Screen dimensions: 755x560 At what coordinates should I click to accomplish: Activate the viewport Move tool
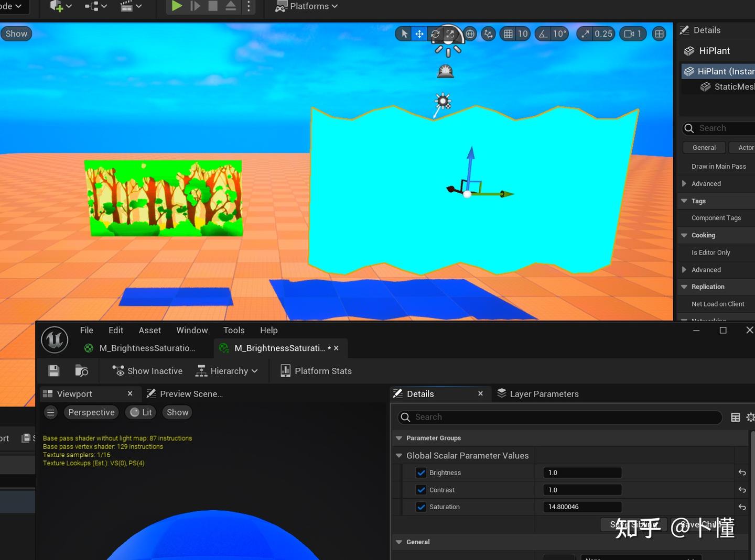pyautogui.click(x=419, y=34)
